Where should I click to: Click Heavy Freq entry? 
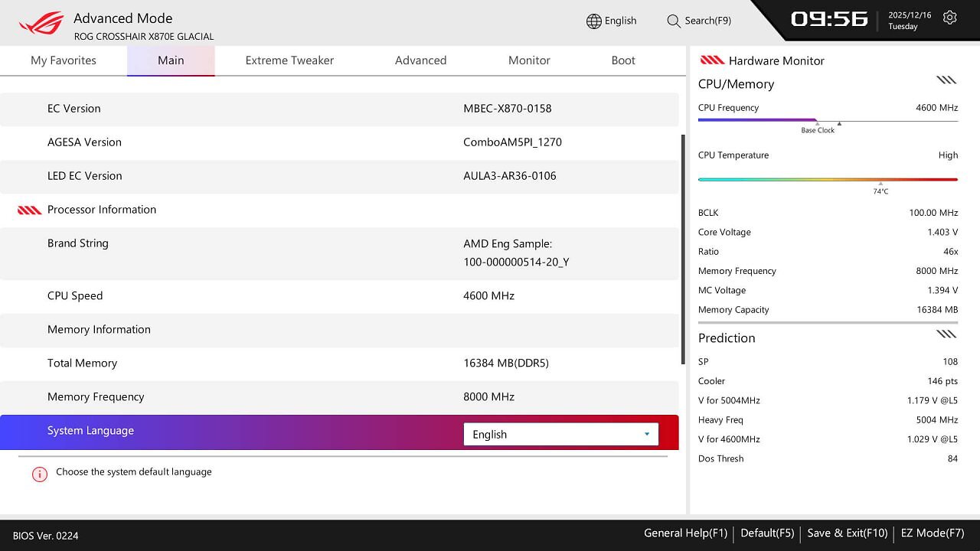point(828,420)
